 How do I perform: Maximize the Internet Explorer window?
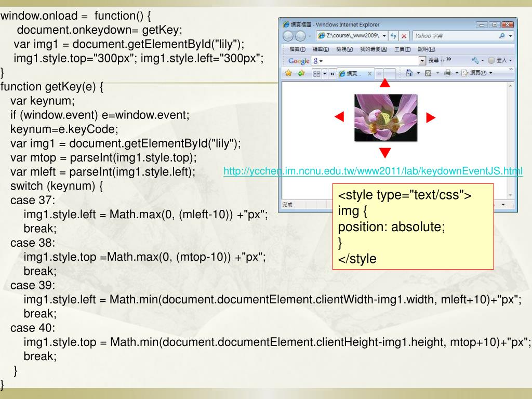click(x=495, y=24)
